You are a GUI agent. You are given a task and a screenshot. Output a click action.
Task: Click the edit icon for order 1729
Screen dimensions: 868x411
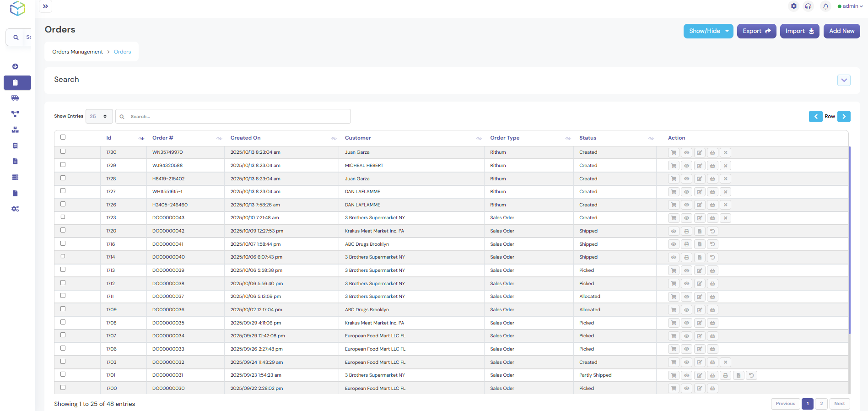pos(699,166)
